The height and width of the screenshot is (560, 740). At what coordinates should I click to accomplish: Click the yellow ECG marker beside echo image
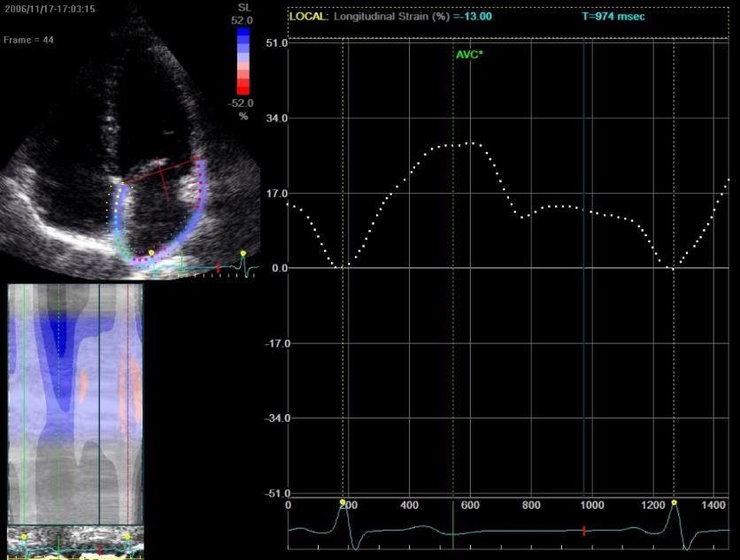point(243,253)
